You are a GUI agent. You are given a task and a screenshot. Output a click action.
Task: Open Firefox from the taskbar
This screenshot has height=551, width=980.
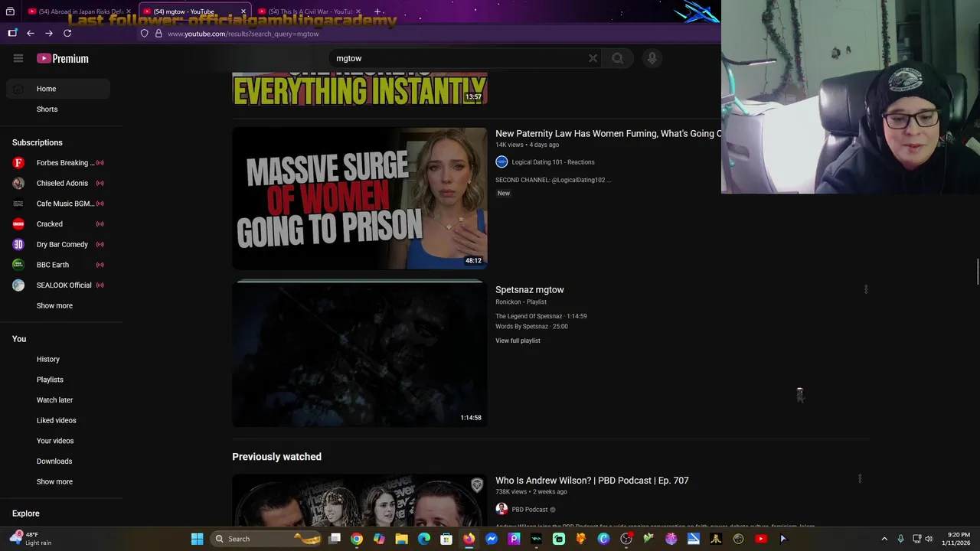(469, 539)
